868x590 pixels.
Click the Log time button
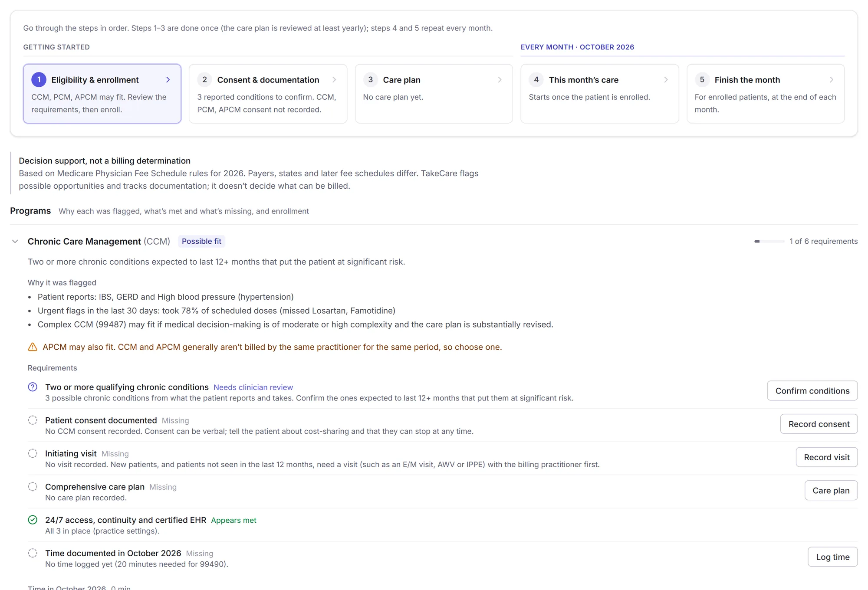coord(832,557)
